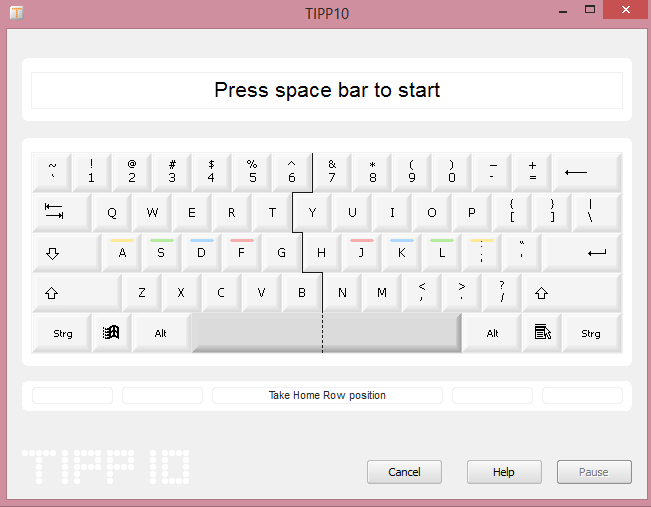Screen dimensions: 651x507
Task: Click the K key with blue marker
Action: [401, 253]
